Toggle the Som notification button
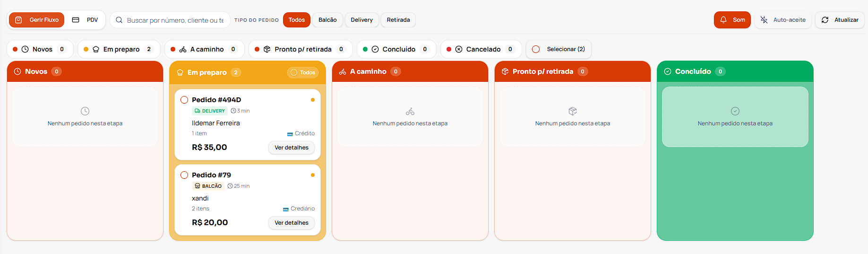Screen dimensions: 868x254 (732, 20)
